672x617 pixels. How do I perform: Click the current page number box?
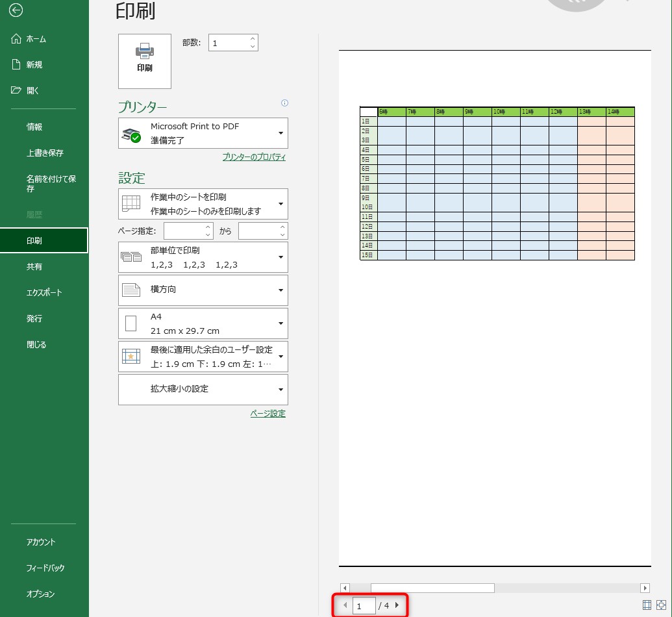364,606
